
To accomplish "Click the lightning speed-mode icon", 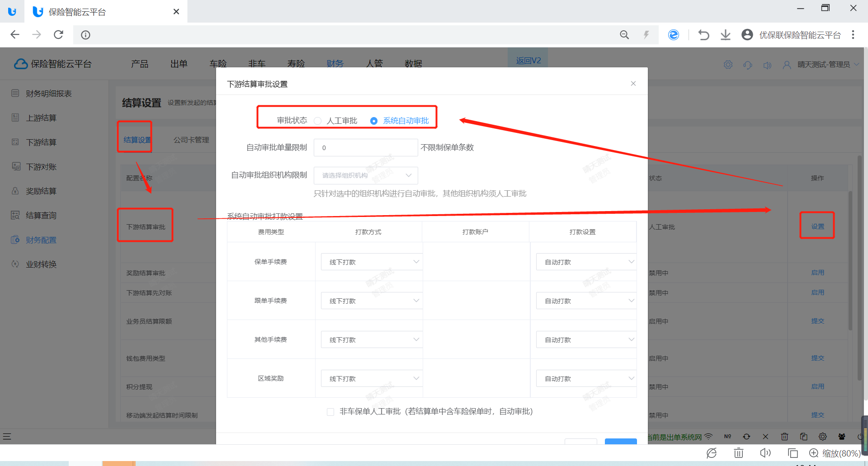I will [x=646, y=35].
